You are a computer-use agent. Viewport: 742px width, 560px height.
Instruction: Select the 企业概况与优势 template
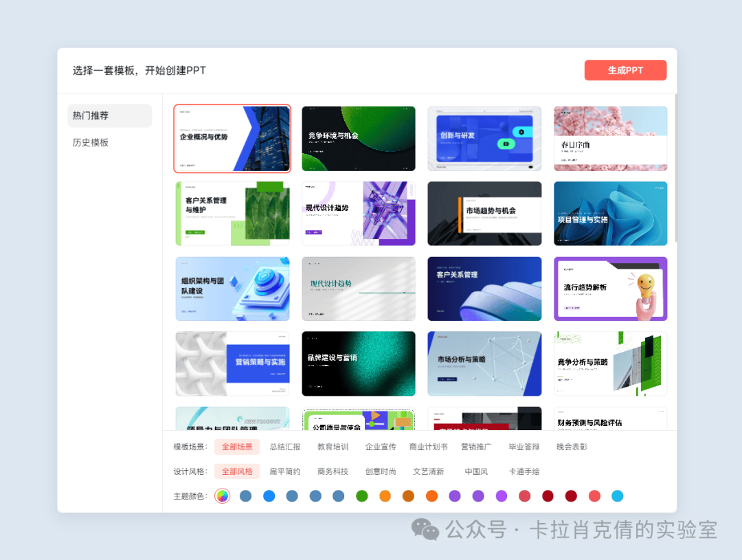coord(232,138)
